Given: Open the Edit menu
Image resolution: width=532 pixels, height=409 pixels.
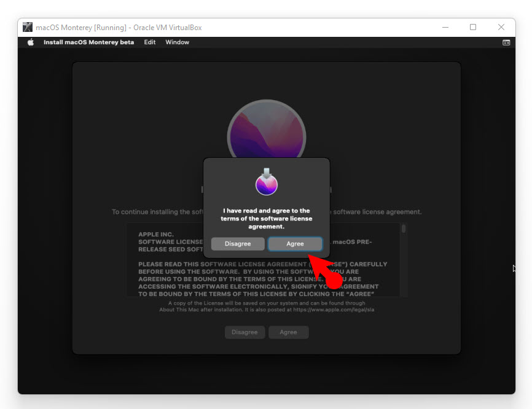Looking at the screenshot, I should [150, 42].
